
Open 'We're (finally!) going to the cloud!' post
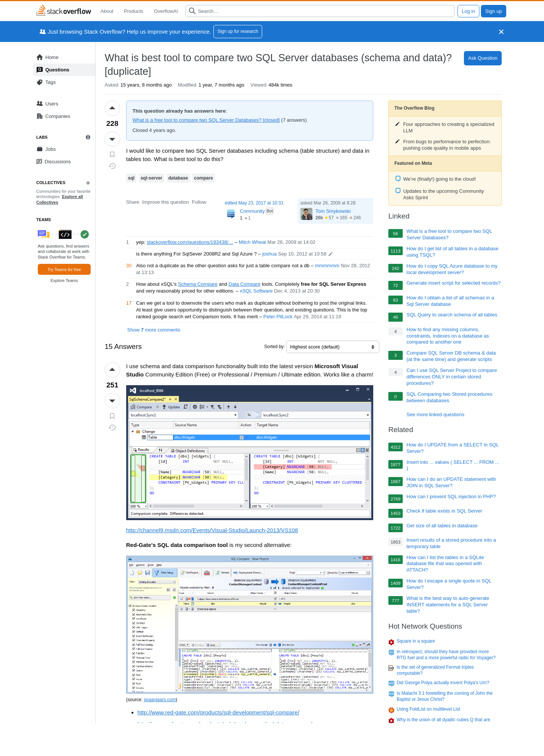tap(439, 179)
